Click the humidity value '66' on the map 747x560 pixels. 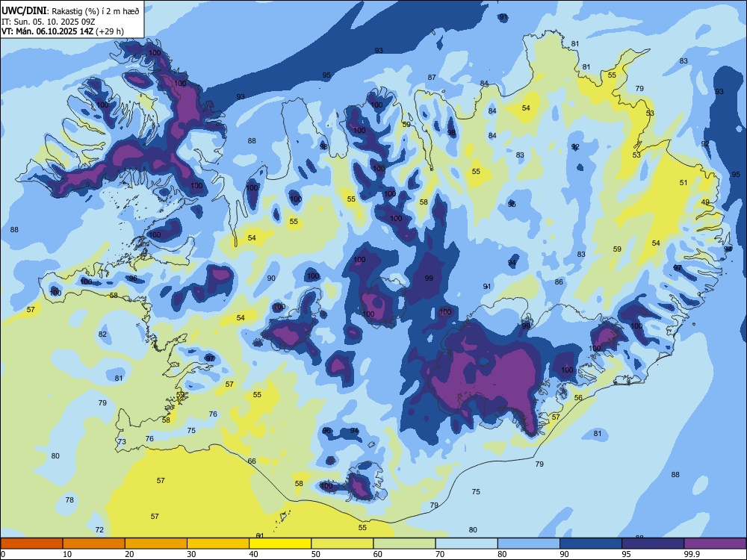tap(252, 461)
